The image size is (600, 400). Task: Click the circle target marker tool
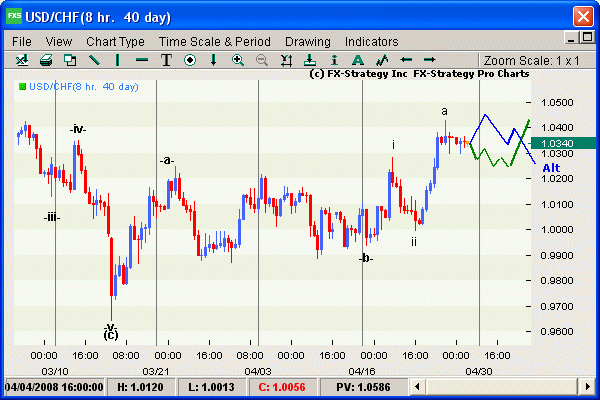point(190,60)
